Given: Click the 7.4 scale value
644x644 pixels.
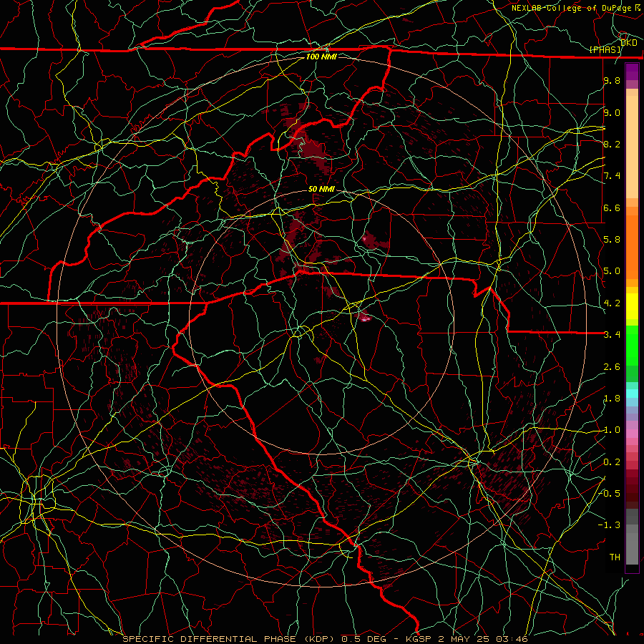Looking at the screenshot, I should (612, 176).
